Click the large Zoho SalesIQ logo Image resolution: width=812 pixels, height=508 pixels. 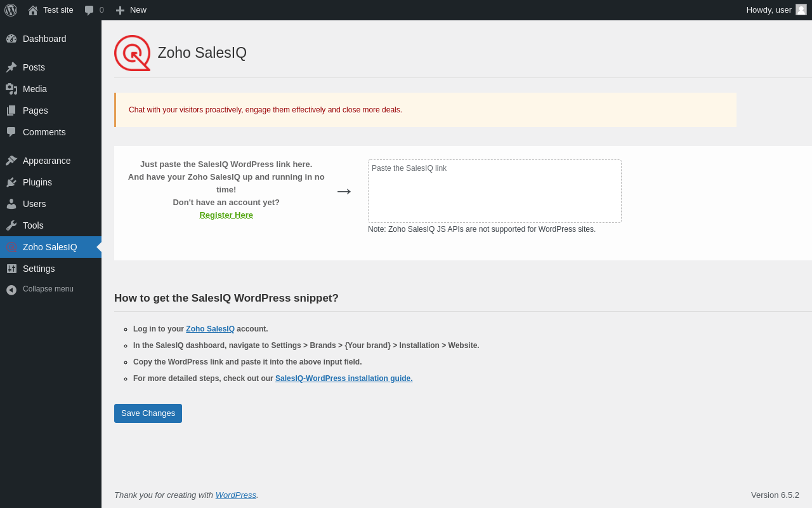[132, 53]
